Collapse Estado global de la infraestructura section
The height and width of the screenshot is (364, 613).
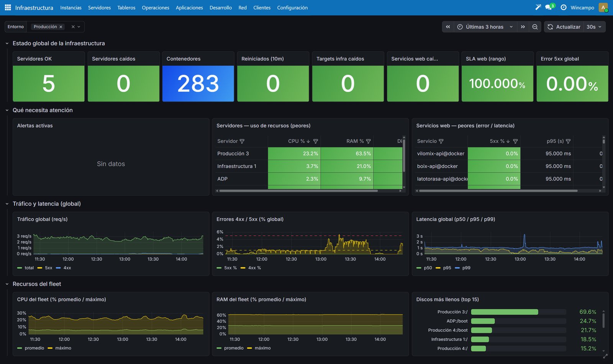7,43
